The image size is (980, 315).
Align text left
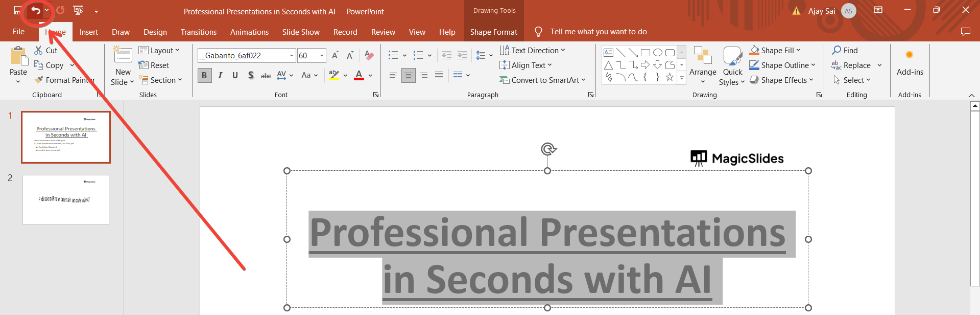pos(393,75)
